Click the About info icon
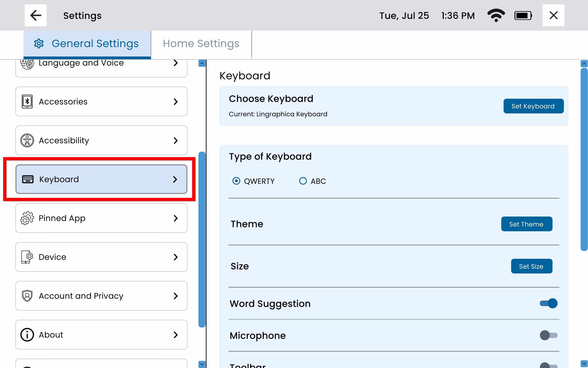The height and width of the screenshot is (368, 588). point(27,335)
